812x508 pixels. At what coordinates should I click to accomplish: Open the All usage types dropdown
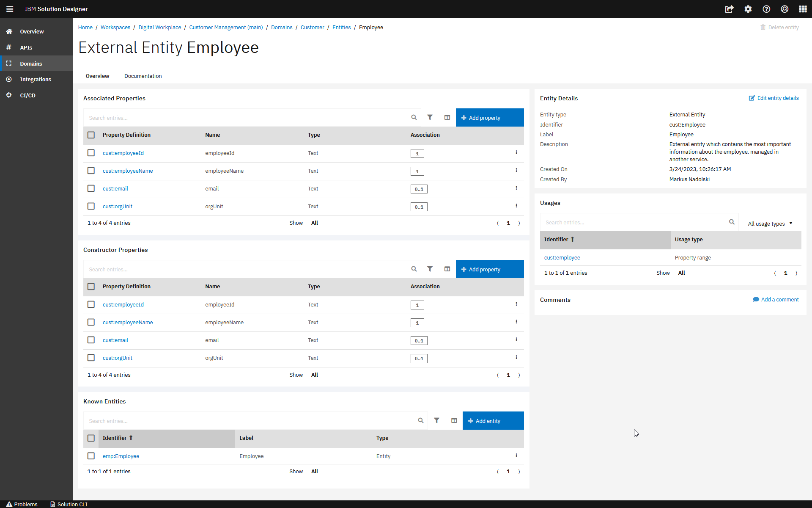(x=769, y=224)
